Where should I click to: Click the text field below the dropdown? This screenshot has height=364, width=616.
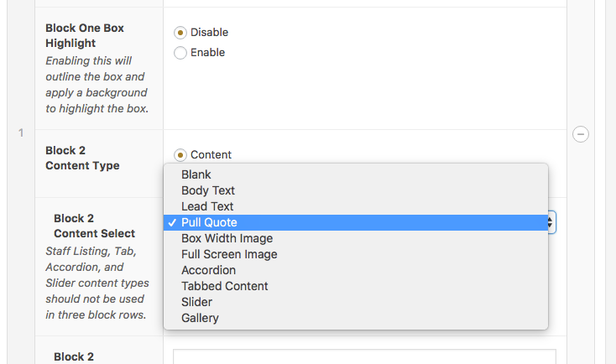click(364, 356)
